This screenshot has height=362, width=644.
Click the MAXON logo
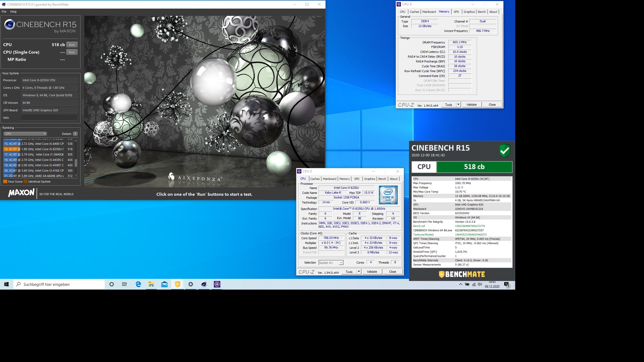tap(21, 193)
